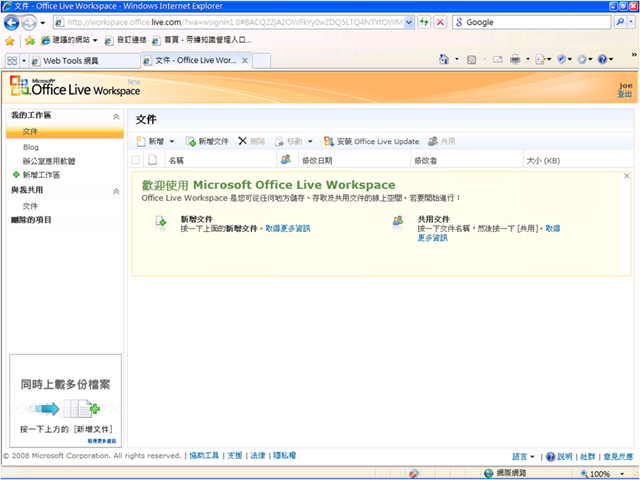Sort by 名稱 column header
Viewport: 640px width, 480px height.
click(221, 160)
